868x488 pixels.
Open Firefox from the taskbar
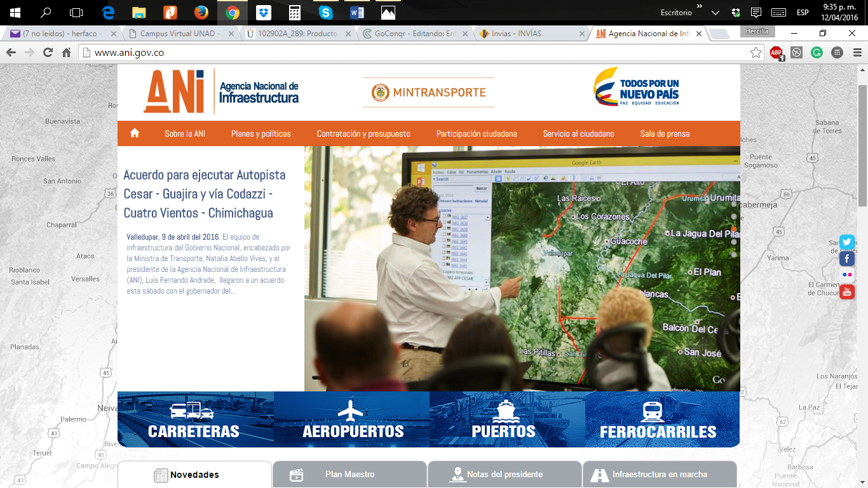(x=201, y=12)
